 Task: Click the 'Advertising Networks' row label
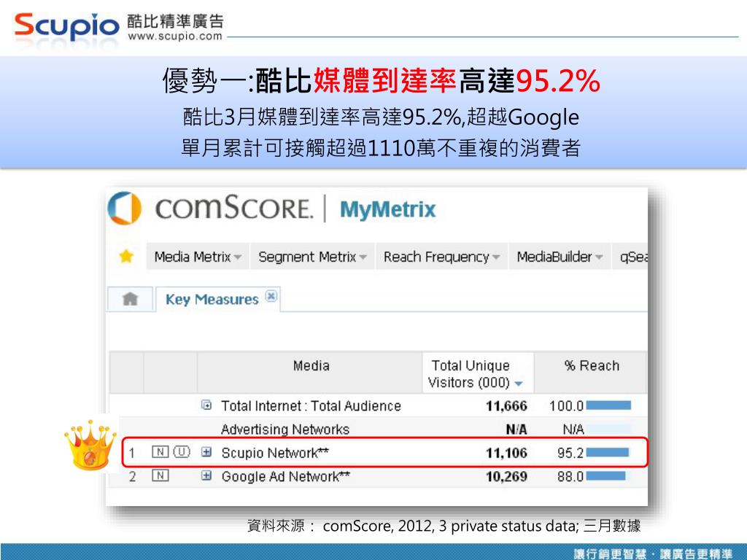pyautogui.click(x=285, y=429)
